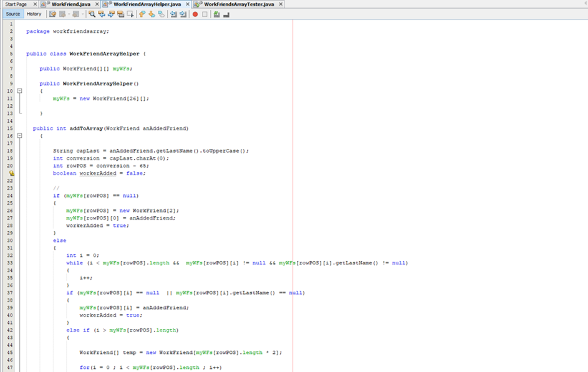
Task: Toggle Rectangular Selection mode
Action: [130, 14]
